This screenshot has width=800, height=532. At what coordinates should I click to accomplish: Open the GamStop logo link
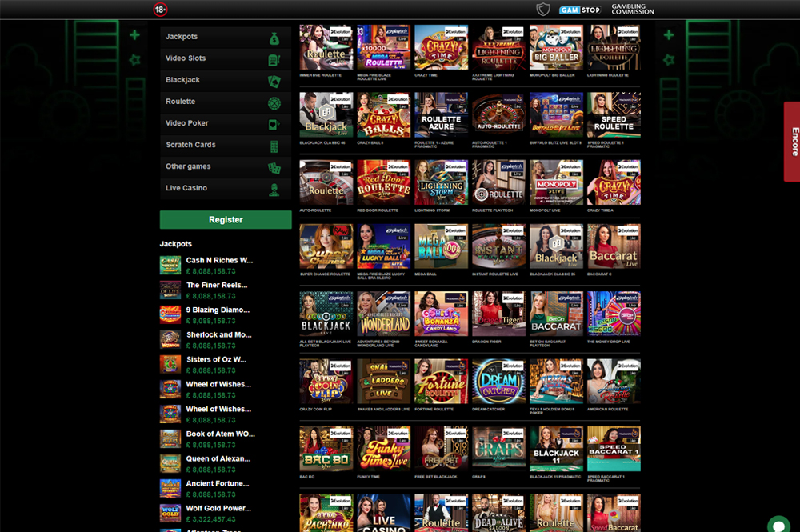[579, 10]
